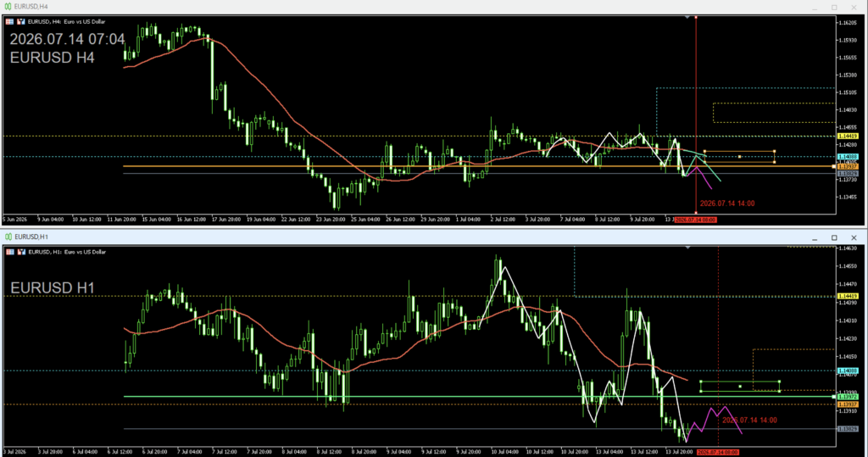Click the EURUSD,H4 window title icon

pos(8,6)
